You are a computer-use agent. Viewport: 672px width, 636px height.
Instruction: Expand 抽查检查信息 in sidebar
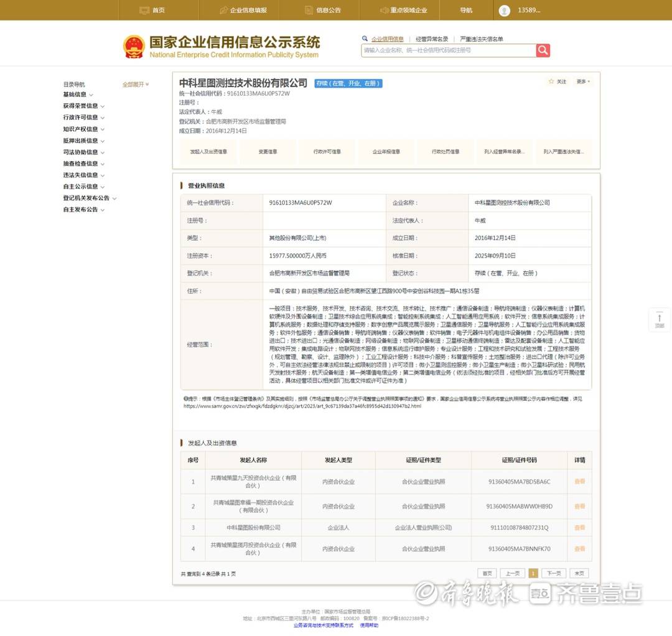click(x=83, y=164)
